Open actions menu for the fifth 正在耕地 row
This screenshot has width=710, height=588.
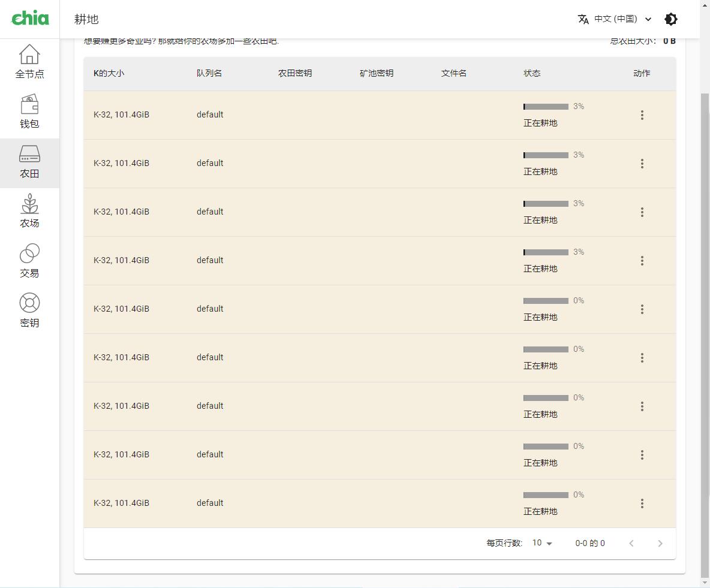tap(642, 309)
